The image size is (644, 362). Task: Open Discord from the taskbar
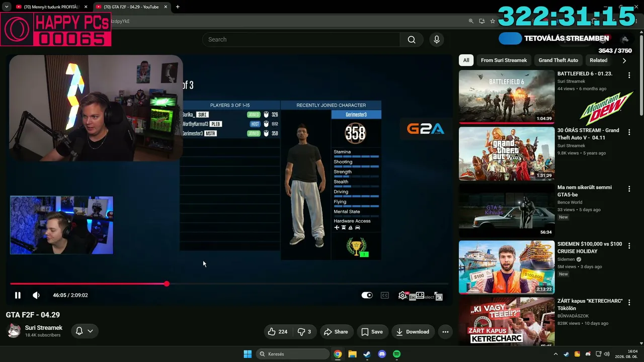click(x=382, y=354)
